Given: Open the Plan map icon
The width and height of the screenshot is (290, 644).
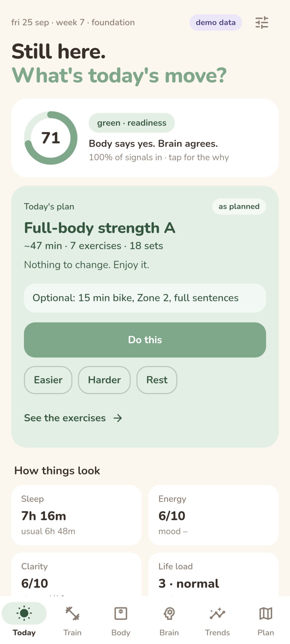Looking at the screenshot, I should 266,613.
